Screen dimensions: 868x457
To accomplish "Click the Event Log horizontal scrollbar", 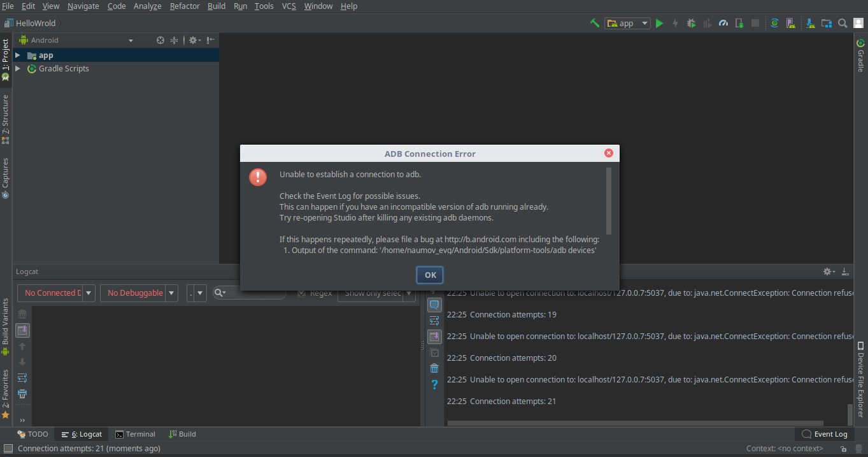I will coord(635,423).
